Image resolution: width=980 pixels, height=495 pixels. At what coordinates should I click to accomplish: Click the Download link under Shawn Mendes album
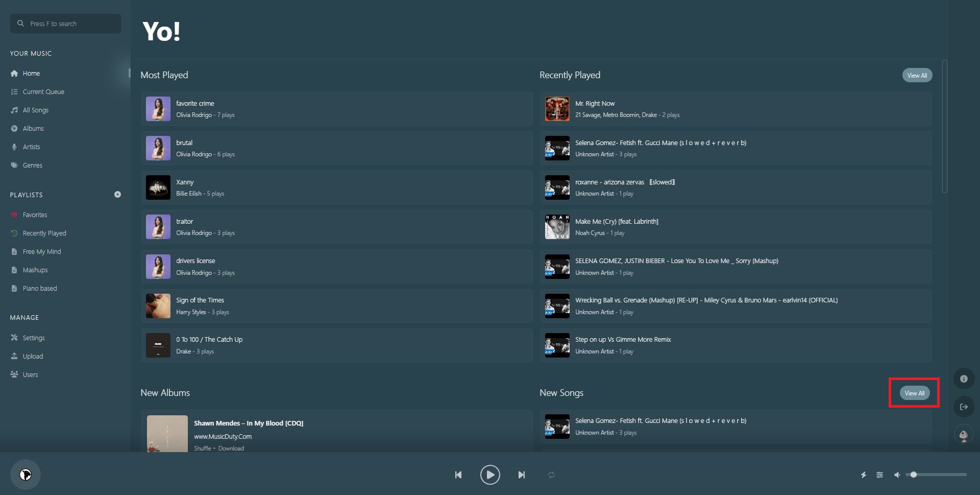(x=231, y=448)
